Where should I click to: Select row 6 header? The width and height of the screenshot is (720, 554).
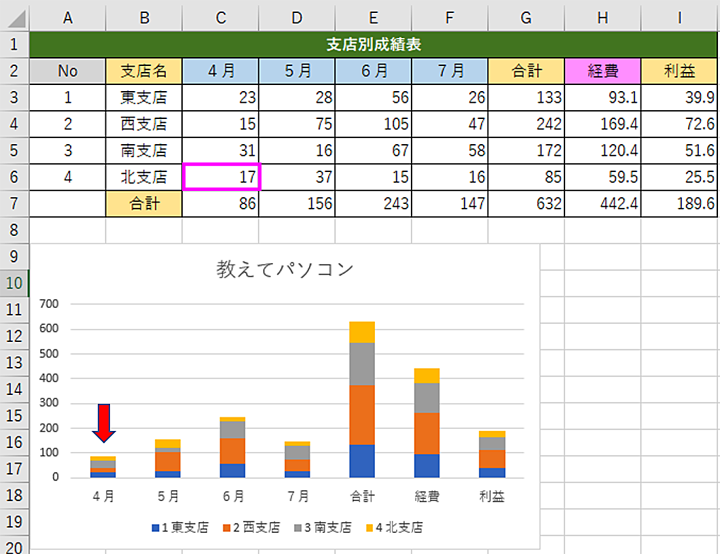tap(14, 177)
